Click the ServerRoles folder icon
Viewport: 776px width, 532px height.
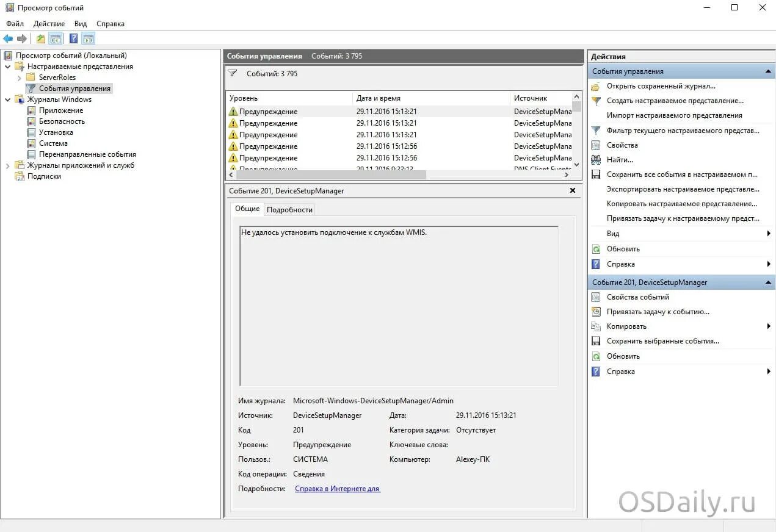tap(31, 77)
